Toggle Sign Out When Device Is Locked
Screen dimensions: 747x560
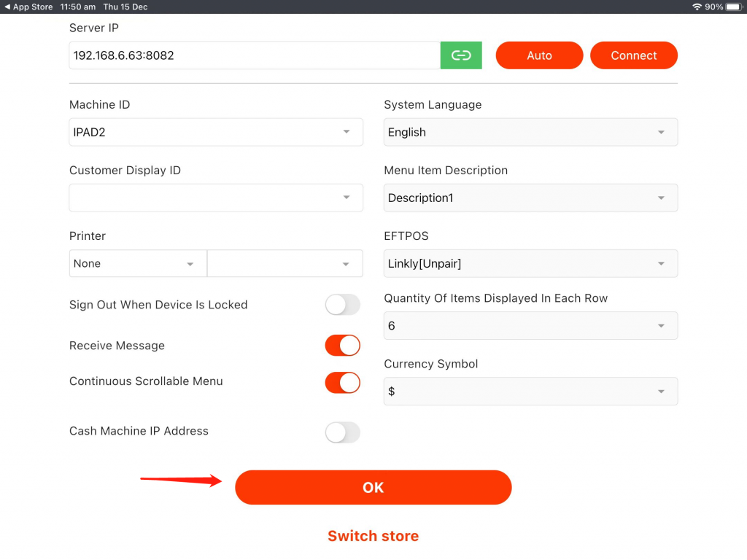pos(342,305)
